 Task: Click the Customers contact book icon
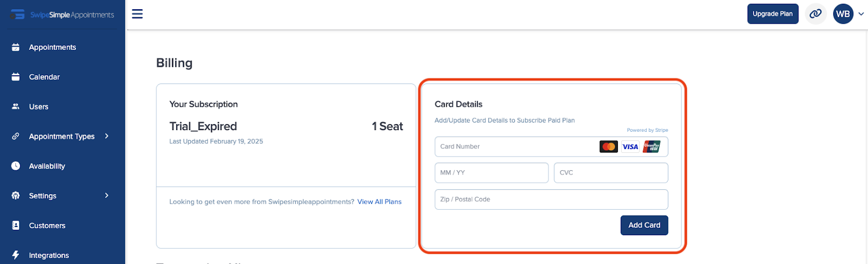click(x=16, y=226)
